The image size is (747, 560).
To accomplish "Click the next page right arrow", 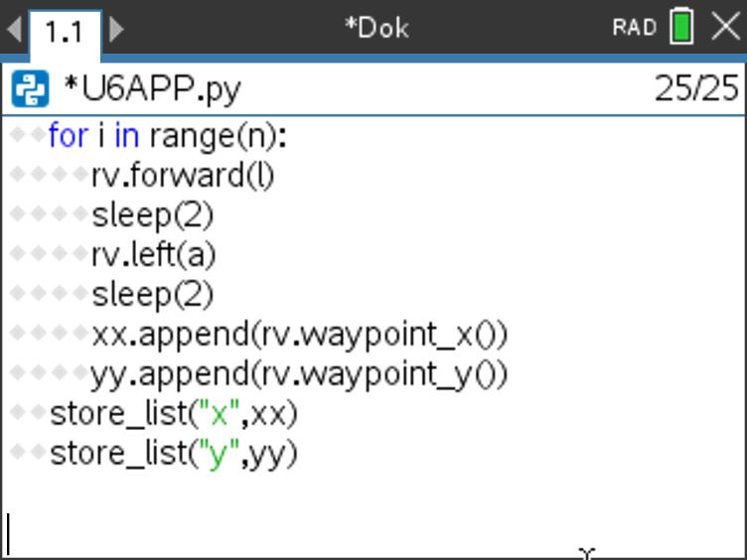I will click(117, 29).
